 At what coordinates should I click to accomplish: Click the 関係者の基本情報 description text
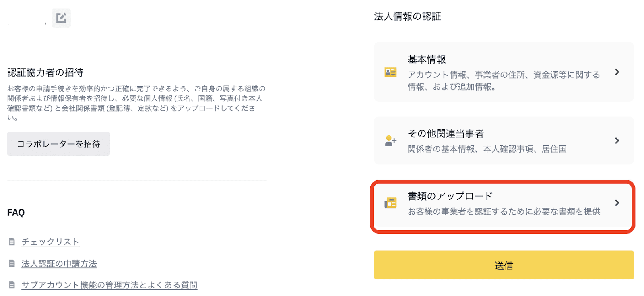point(487,149)
